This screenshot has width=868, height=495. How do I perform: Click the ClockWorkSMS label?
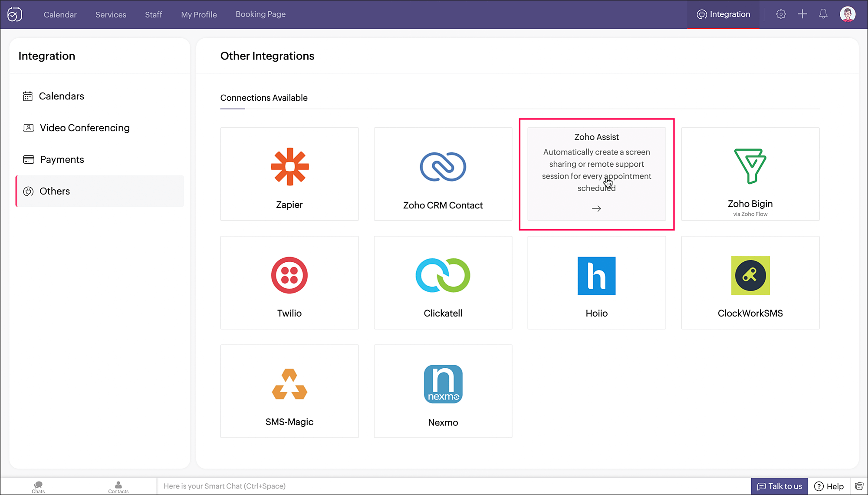(750, 313)
